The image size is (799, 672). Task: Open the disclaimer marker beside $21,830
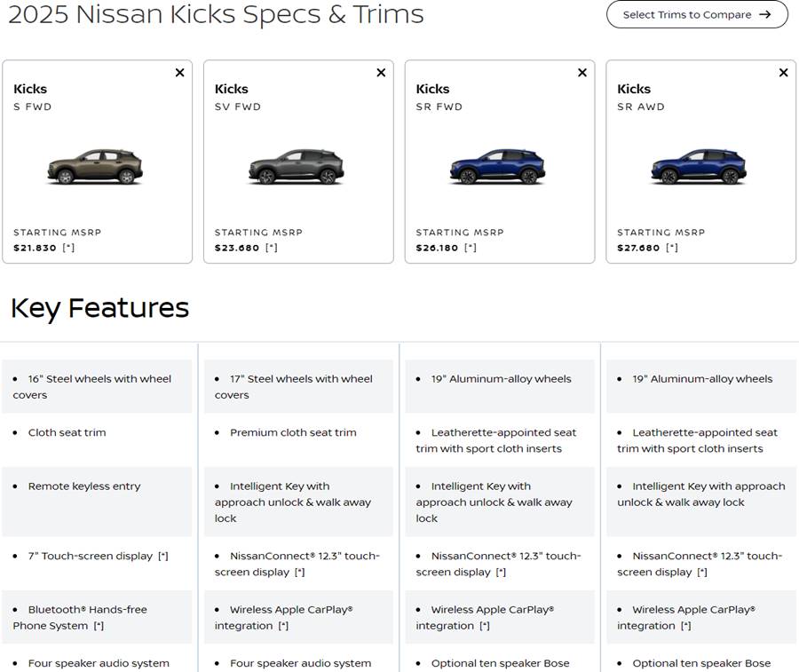tap(68, 248)
